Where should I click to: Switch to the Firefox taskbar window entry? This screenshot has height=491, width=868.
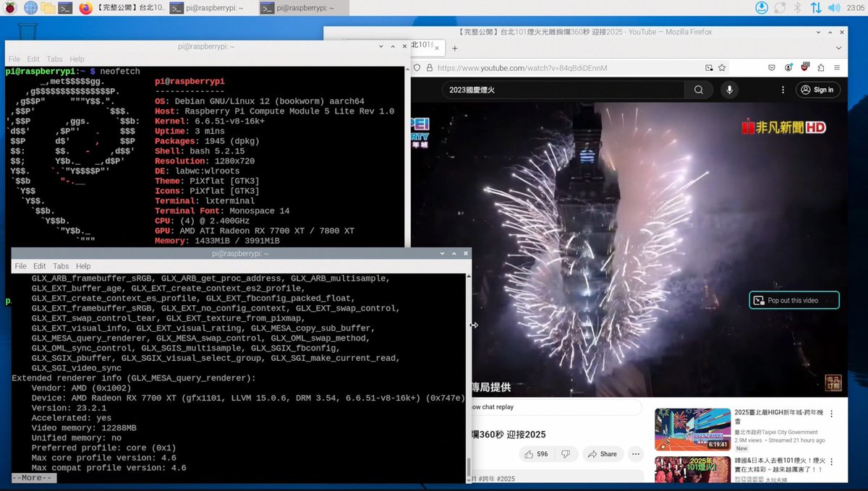coord(121,8)
